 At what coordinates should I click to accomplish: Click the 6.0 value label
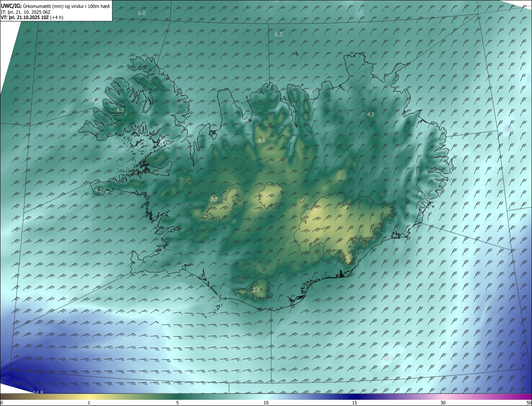pos(142,13)
